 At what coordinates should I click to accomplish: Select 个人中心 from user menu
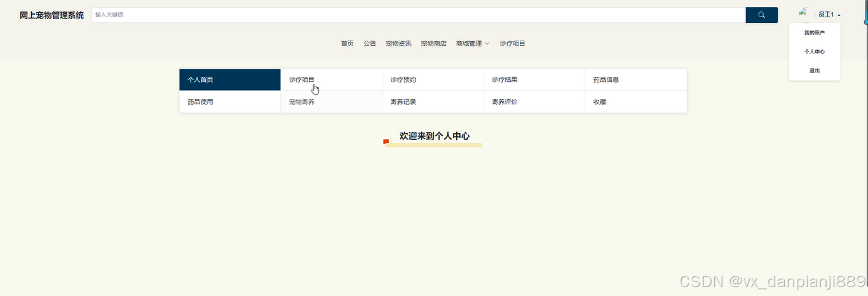point(815,51)
